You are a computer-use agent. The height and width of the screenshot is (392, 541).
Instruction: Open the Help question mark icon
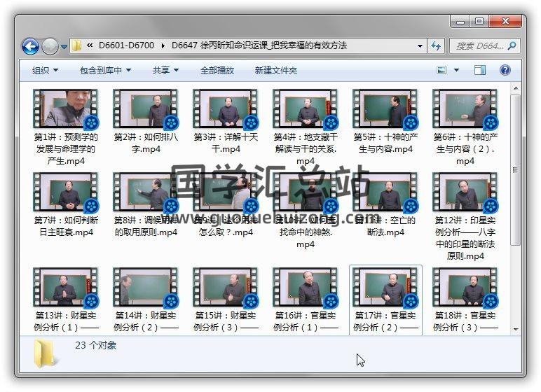click(x=505, y=70)
